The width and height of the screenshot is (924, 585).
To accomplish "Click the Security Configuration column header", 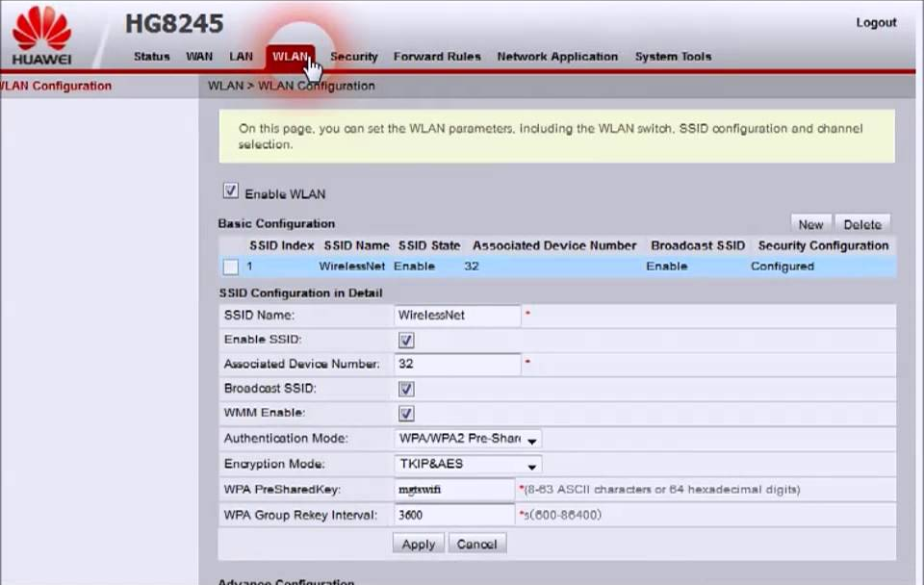I will pos(823,245).
